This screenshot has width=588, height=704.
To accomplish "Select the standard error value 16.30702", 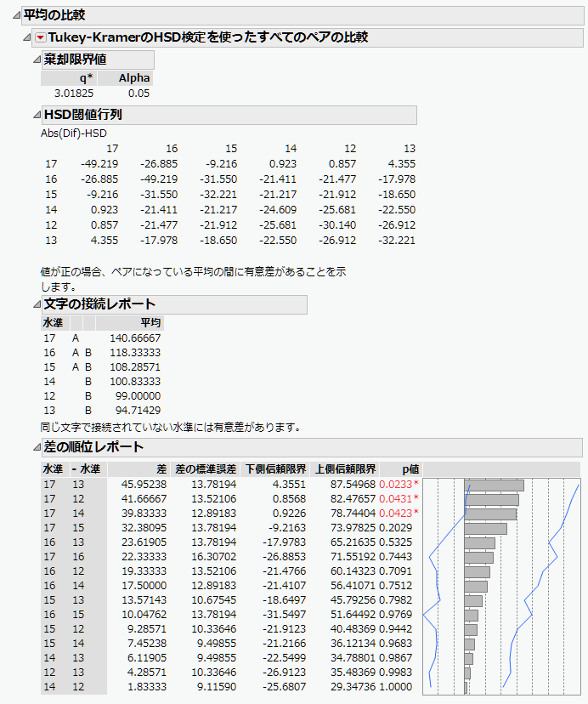I will [213, 556].
